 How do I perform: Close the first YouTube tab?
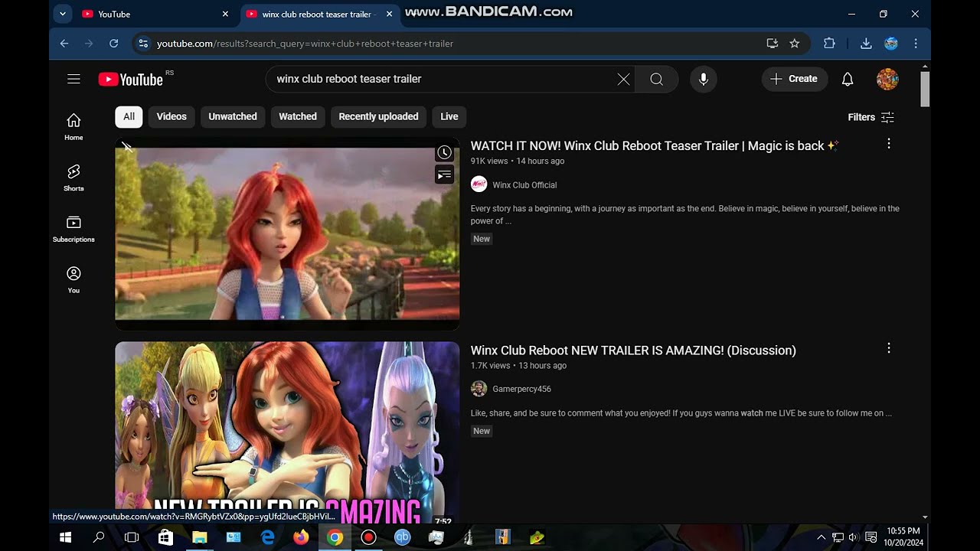tap(225, 14)
